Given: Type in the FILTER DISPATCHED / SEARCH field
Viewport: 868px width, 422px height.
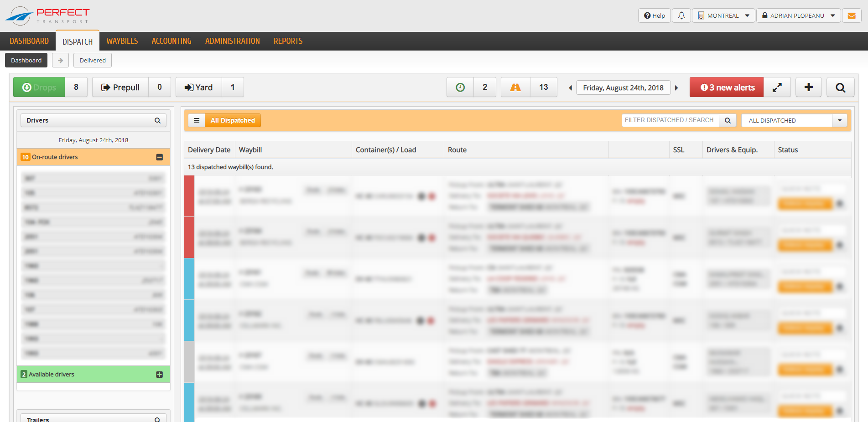Looking at the screenshot, I should pos(670,120).
